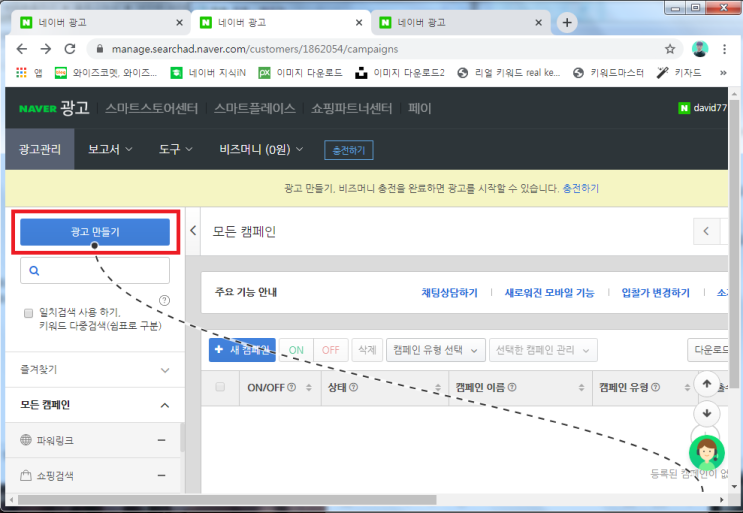The height and width of the screenshot is (513, 743).
Task: Open the 선택한 캠페인 관리 dropdown
Action: pyautogui.click(x=543, y=350)
